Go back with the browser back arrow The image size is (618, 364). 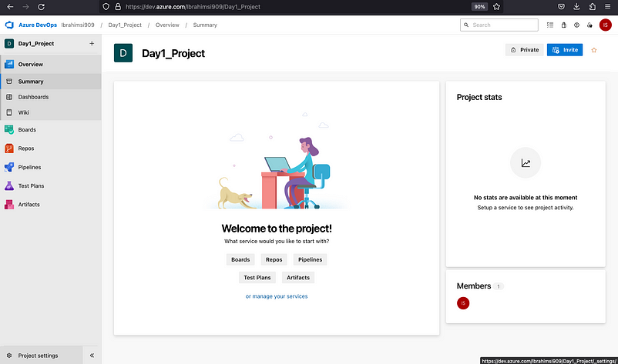tap(10, 7)
